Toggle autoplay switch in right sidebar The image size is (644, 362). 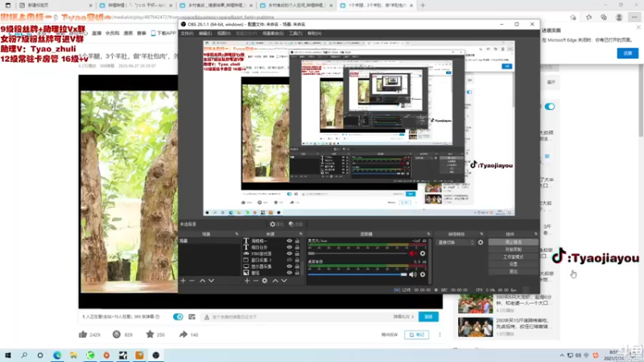click(550, 107)
